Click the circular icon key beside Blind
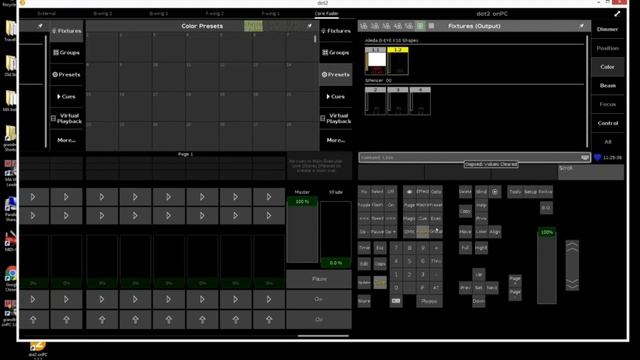The image size is (640, 360). tap(495, 191)
